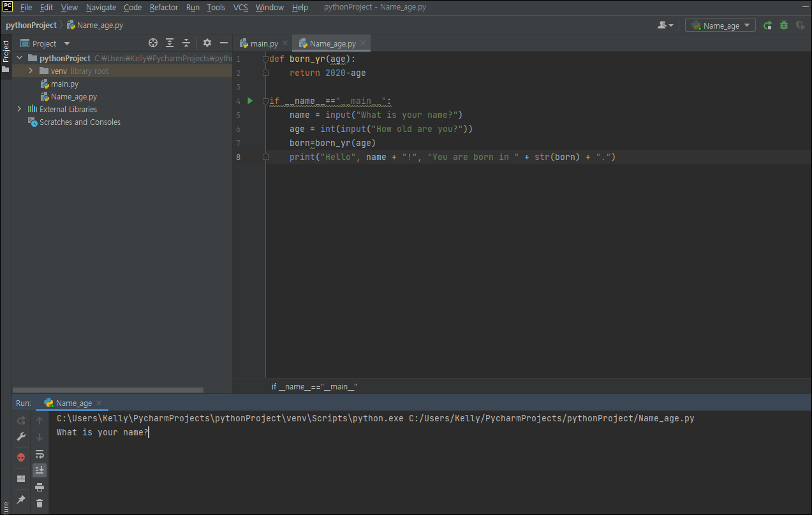Click the red skull kill-process icon in Run panel
812x515 pixels.
click(21, 458)
